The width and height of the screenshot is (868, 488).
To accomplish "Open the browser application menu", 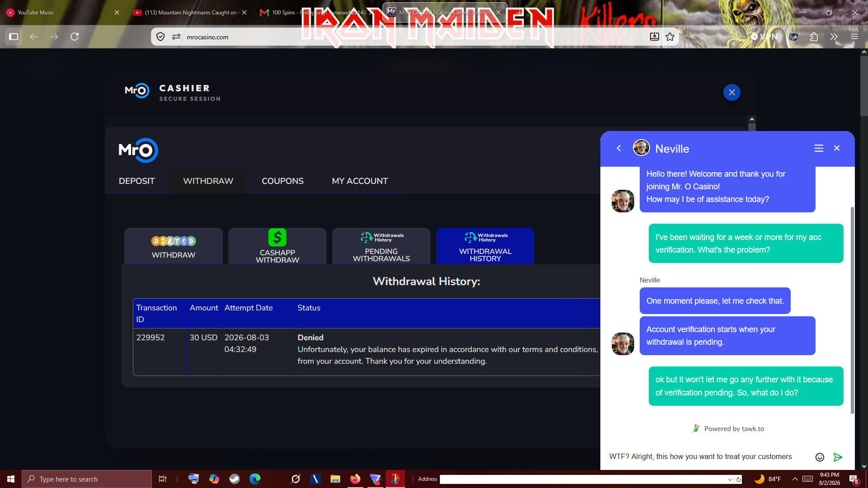I will click(854, 37).
